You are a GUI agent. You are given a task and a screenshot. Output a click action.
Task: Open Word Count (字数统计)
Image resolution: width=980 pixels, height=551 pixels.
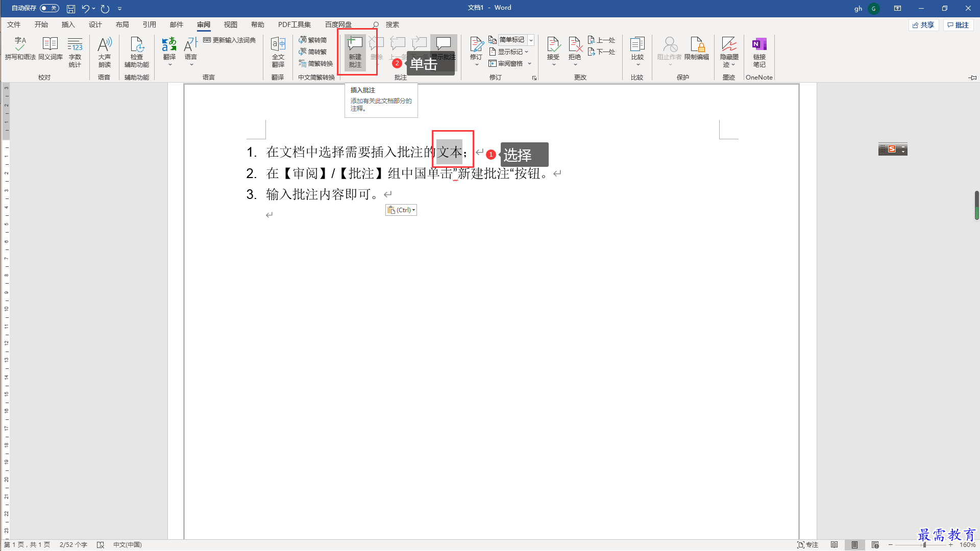[75, 52]
